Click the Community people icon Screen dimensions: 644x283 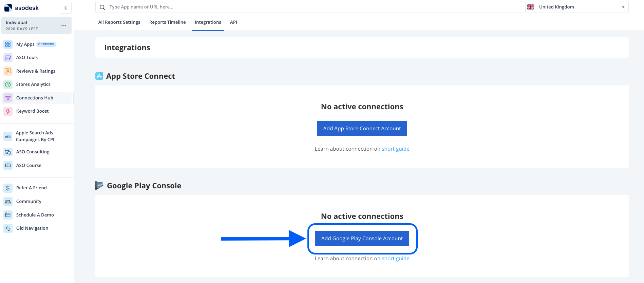click(8, 202)
